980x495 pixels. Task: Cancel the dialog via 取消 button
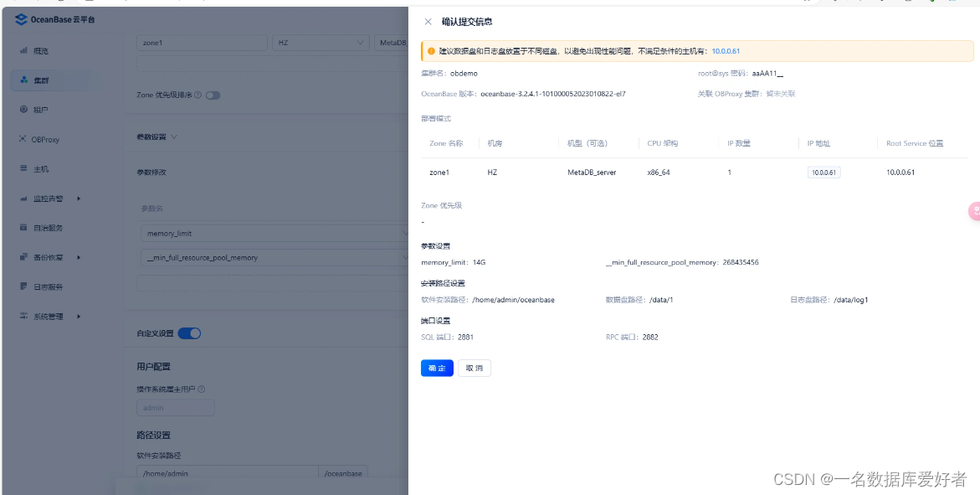click(475, 368)
